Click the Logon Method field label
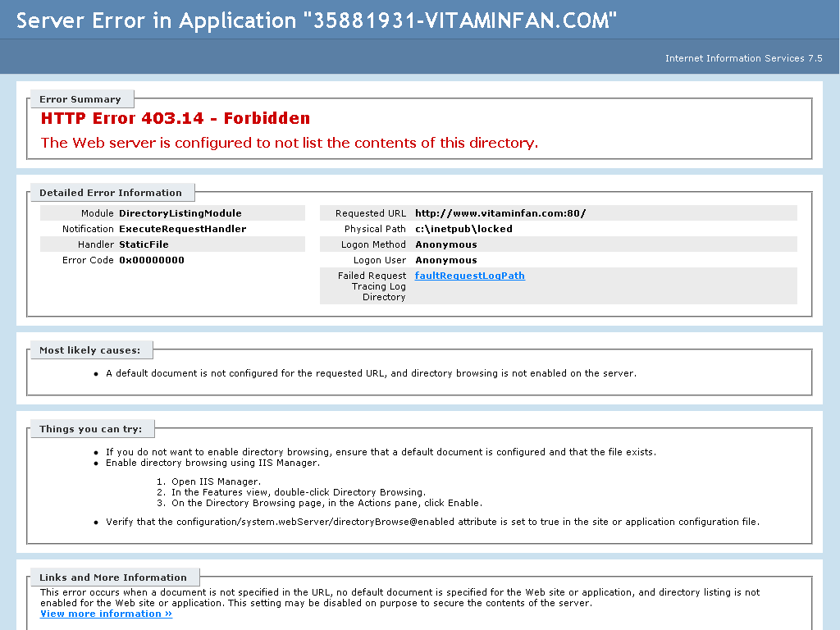Screen dimensions: 840x630 [373, 244]
